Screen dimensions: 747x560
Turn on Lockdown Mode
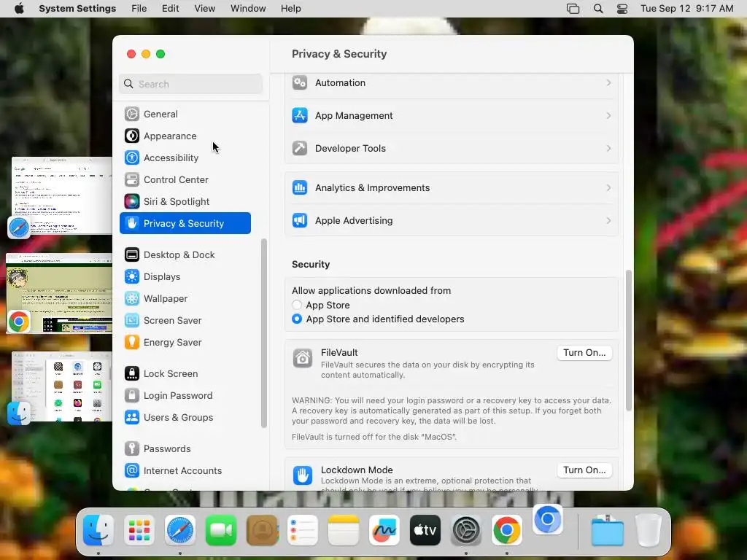(x=584, y=470)
